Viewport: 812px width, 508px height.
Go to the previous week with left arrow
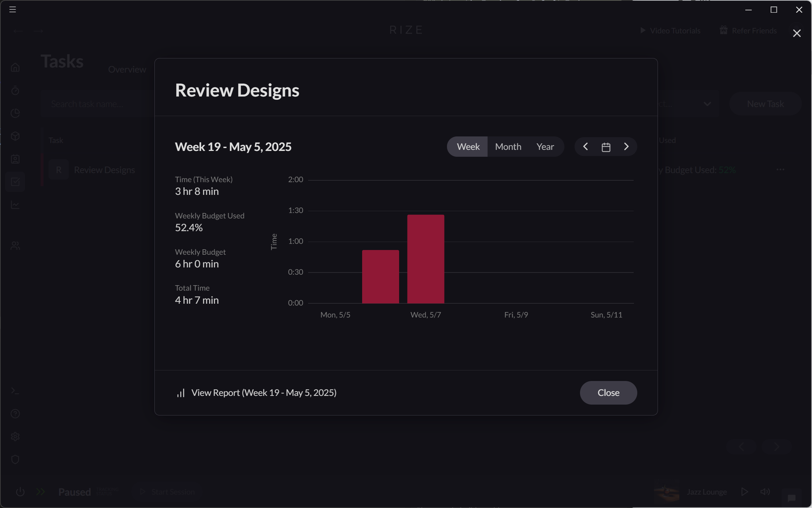tap(585, 147)
